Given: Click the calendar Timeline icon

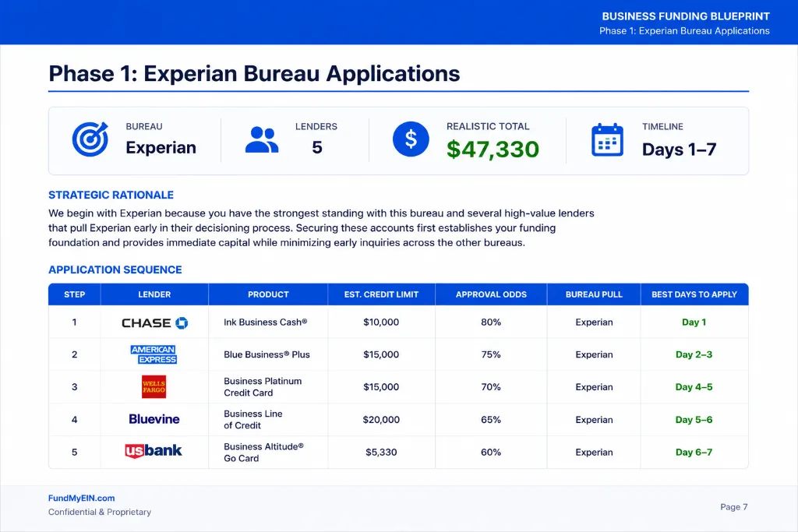Looking at the screenshot, I should tap(607, 139).
